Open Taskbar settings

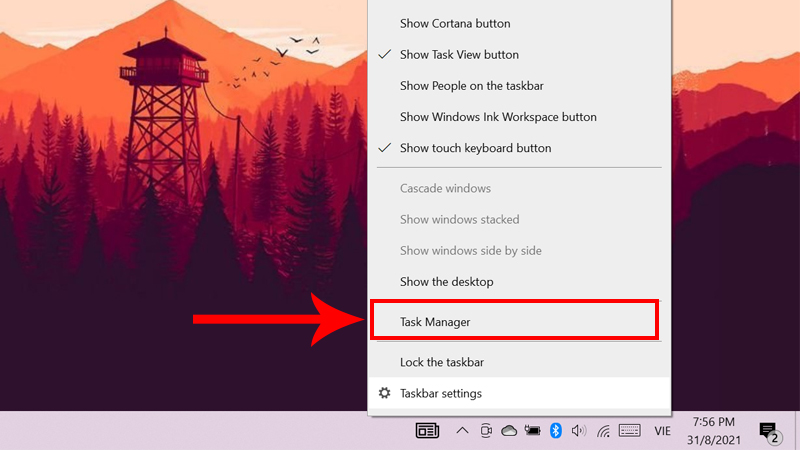pyautogui.click(x=519, y=393)
